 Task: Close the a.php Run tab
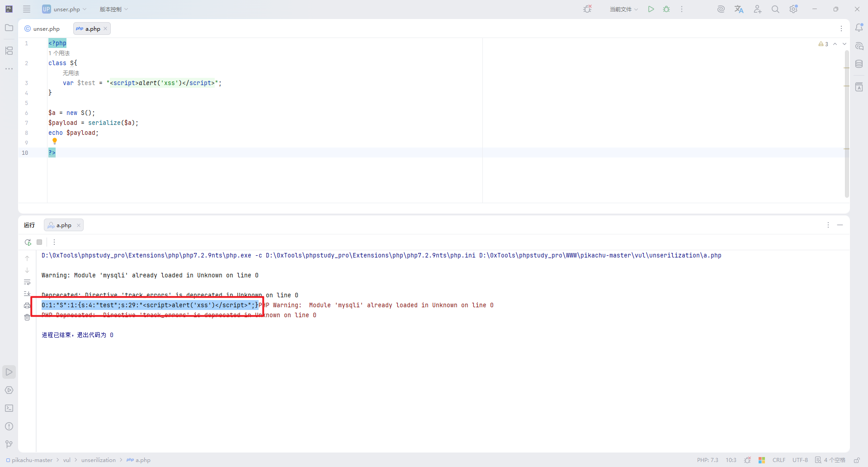coord(79,225)
